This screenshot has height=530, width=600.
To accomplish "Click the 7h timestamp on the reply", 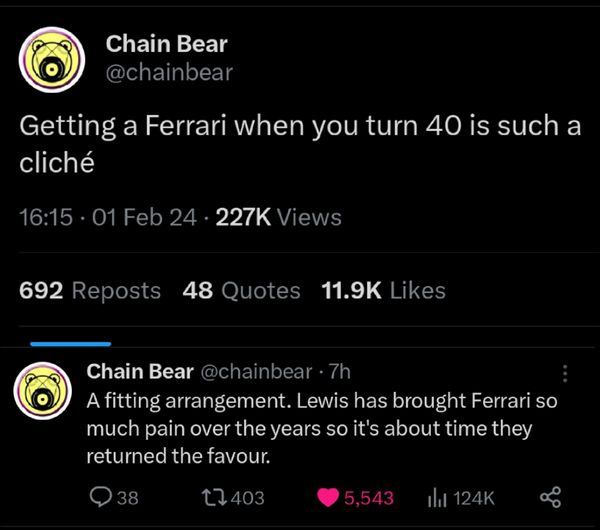I will tap(339, 372).
